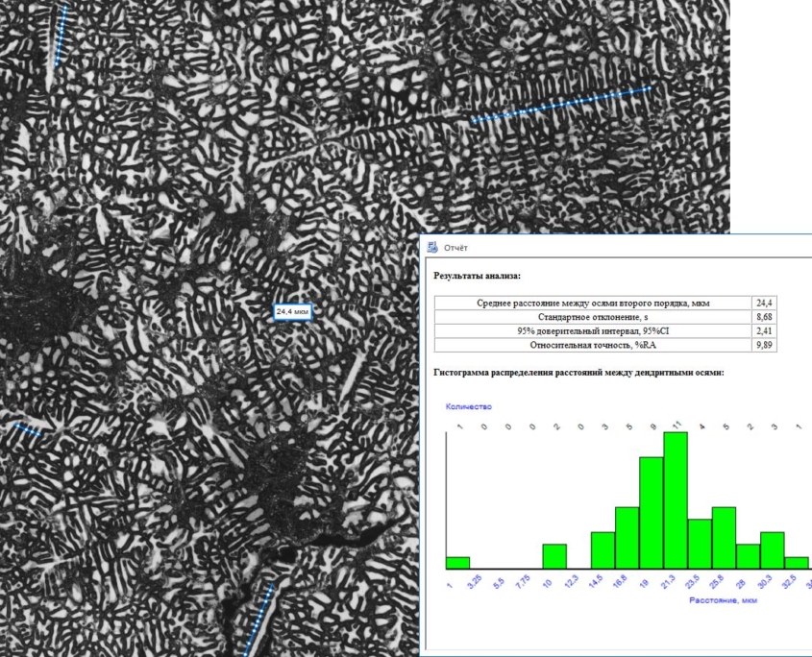The width and height of the screenshot is (812, 657).
Task: Click the count label 4 above the histogram
Action: click(702, 426)
